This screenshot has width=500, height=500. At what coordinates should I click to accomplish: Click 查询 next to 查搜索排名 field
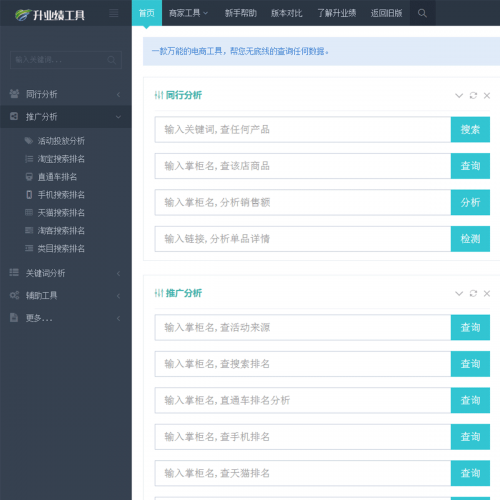[470, 364]
